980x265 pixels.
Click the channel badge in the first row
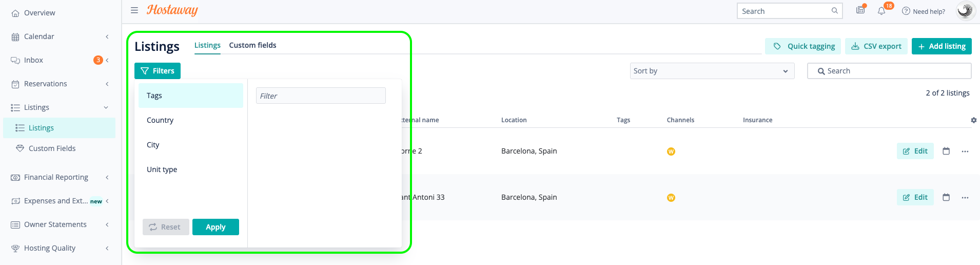tap(671, 152)
